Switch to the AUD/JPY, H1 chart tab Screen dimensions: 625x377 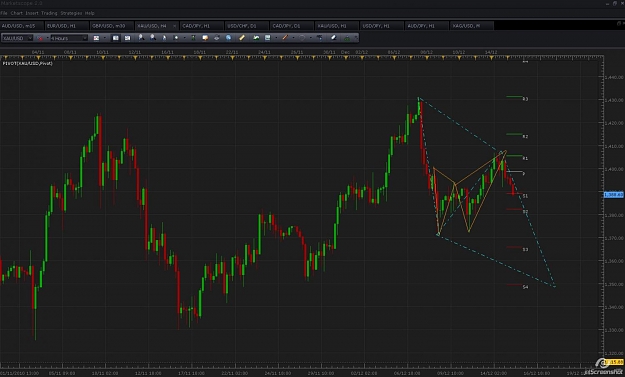point(427,26)
